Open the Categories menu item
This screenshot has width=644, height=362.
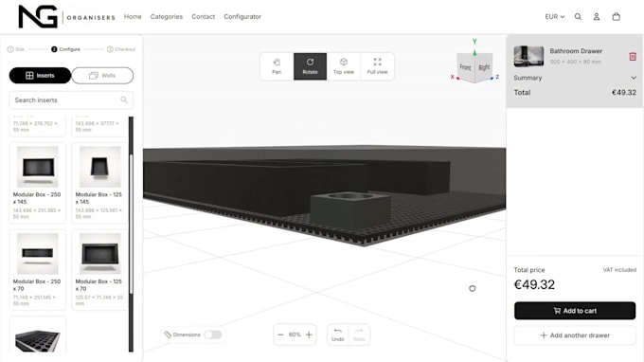coord(167,16)
